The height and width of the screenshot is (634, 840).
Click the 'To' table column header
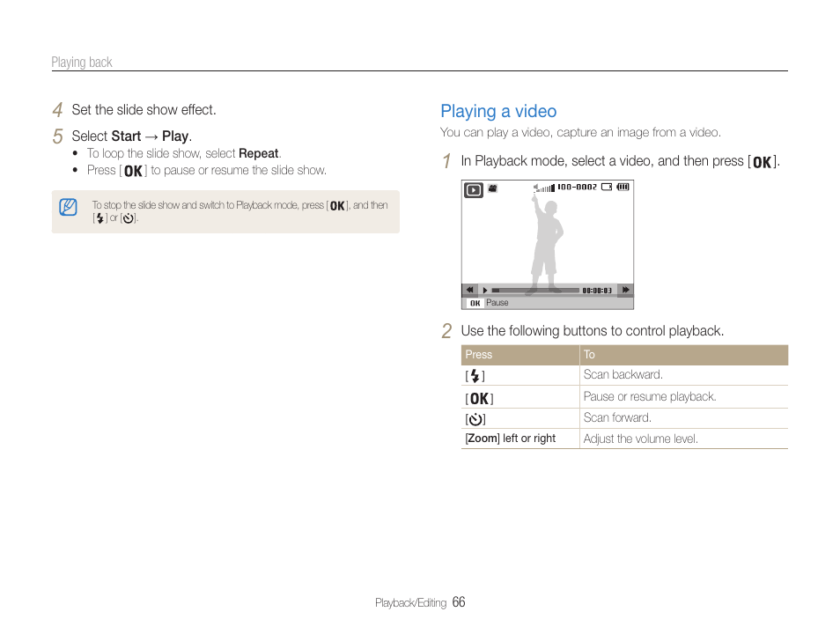[589, 355]
